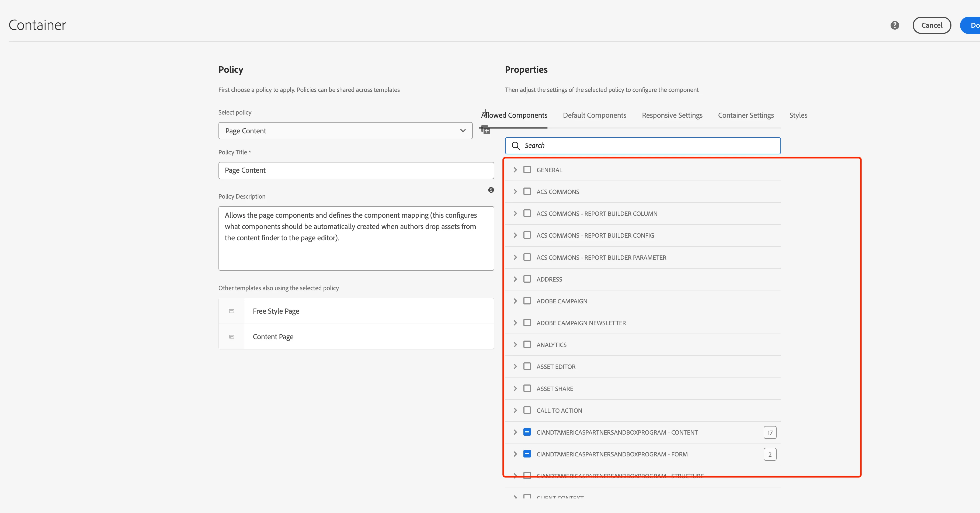Click the help question mark icon

pos(894,25)
